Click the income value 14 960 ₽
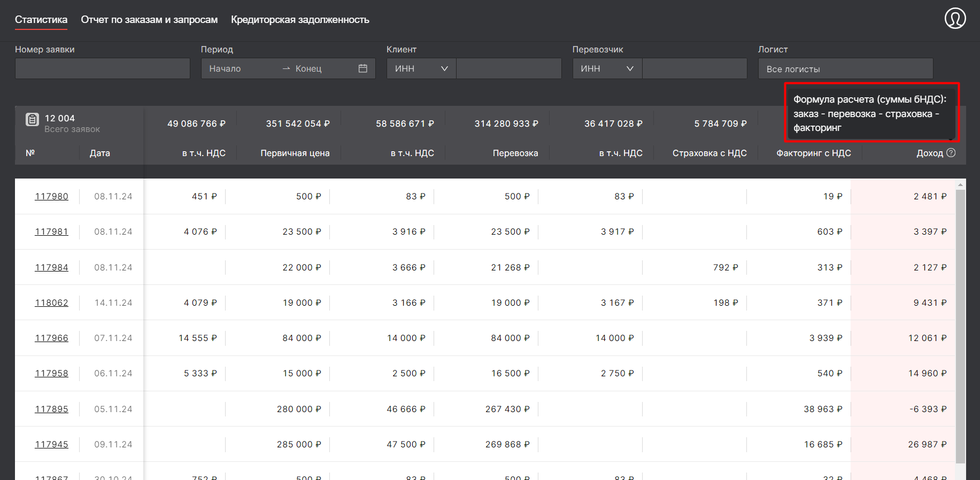 point(928,373)
